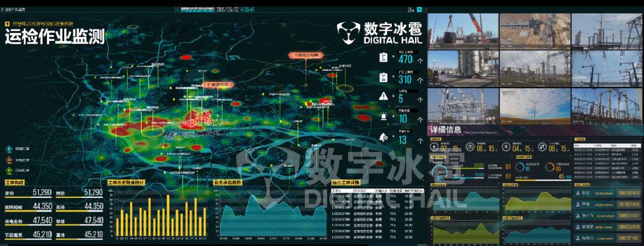Click the clipboard icon beside the 470 count
644x246 pixels.
383,58
